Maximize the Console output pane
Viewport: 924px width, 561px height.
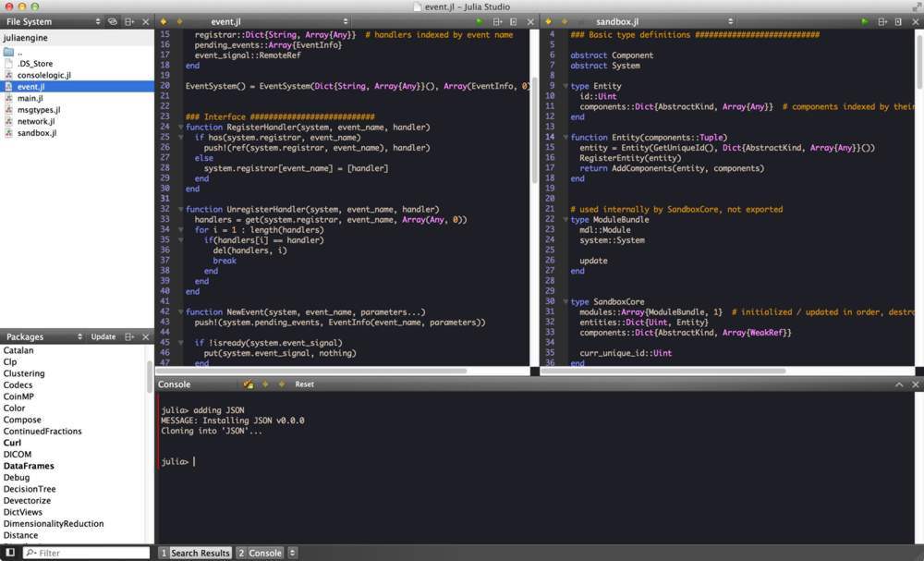(899, 384)
